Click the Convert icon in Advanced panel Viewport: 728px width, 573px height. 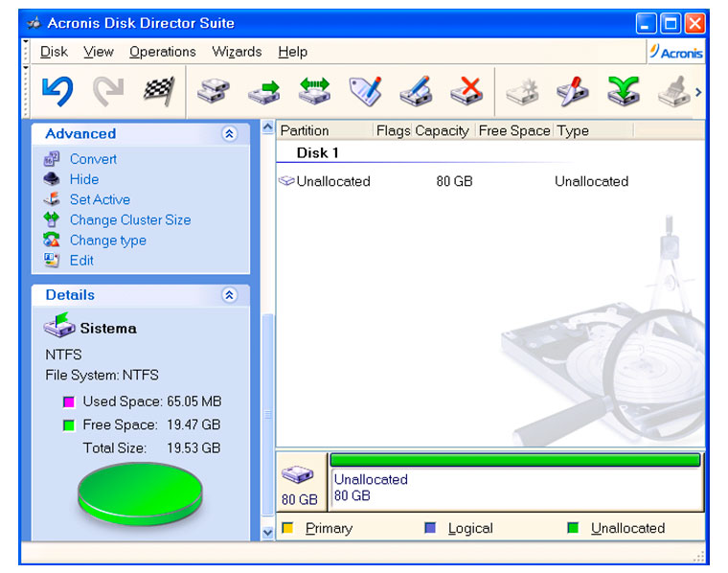click(x=51, y=159)
